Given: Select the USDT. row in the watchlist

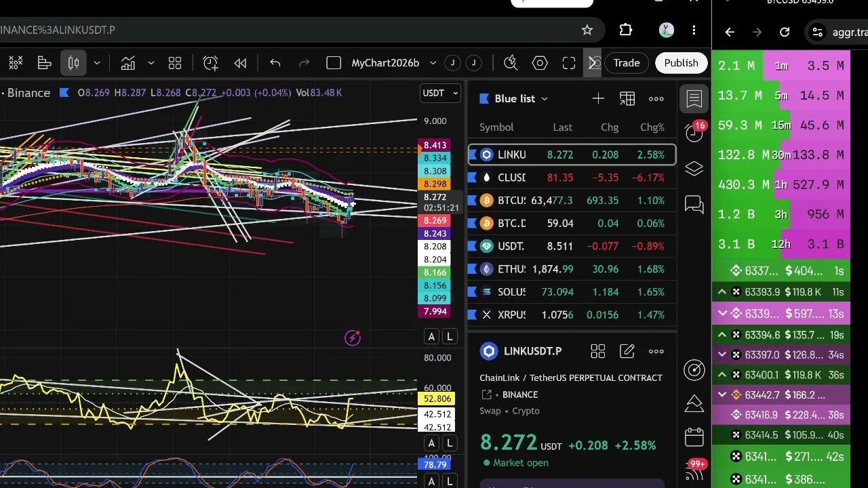Looking at the screenshot, I should coord(572,246).
